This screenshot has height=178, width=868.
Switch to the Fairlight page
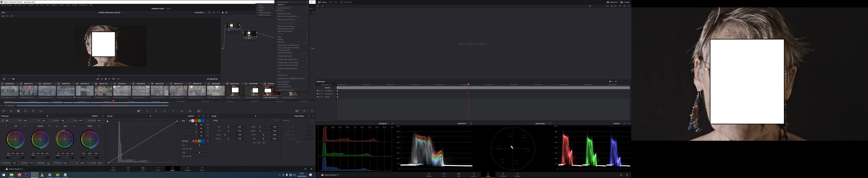(187, 169)
